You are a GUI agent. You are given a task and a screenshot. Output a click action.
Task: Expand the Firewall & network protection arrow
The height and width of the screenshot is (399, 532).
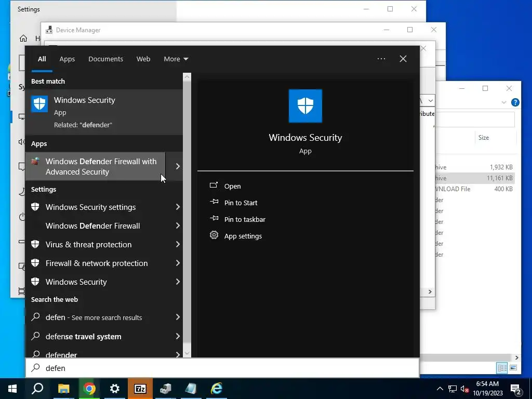pos(178,263)
